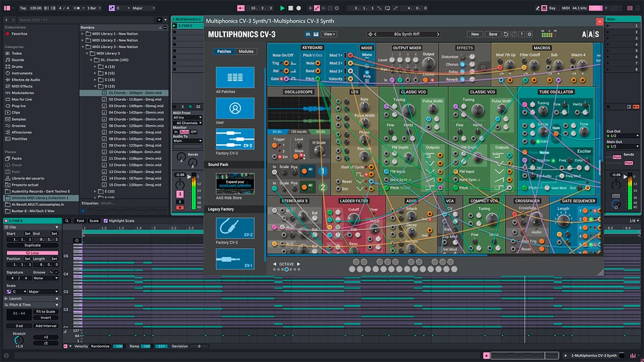Click the Multiphonics redo icon

click(514, 34)
